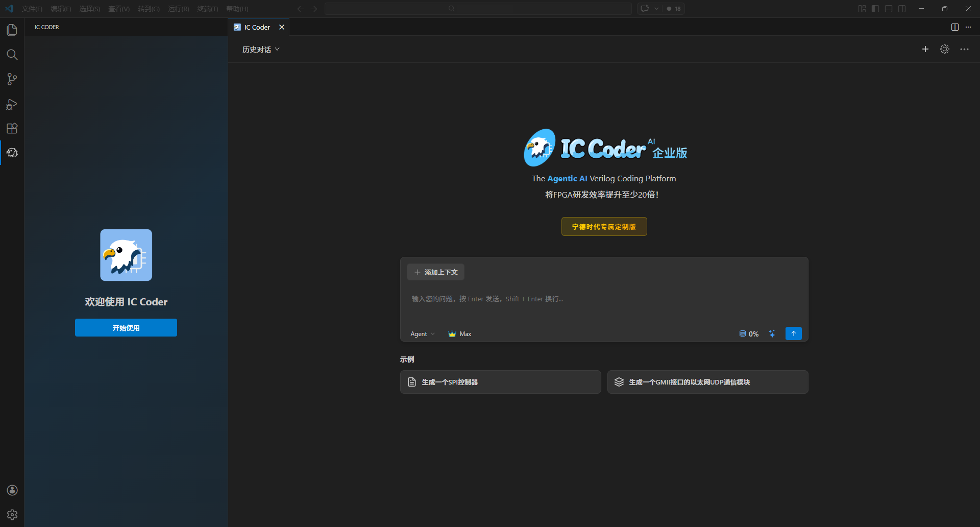
Task: Open the 查看(V) menu
Action: [119, 9]
